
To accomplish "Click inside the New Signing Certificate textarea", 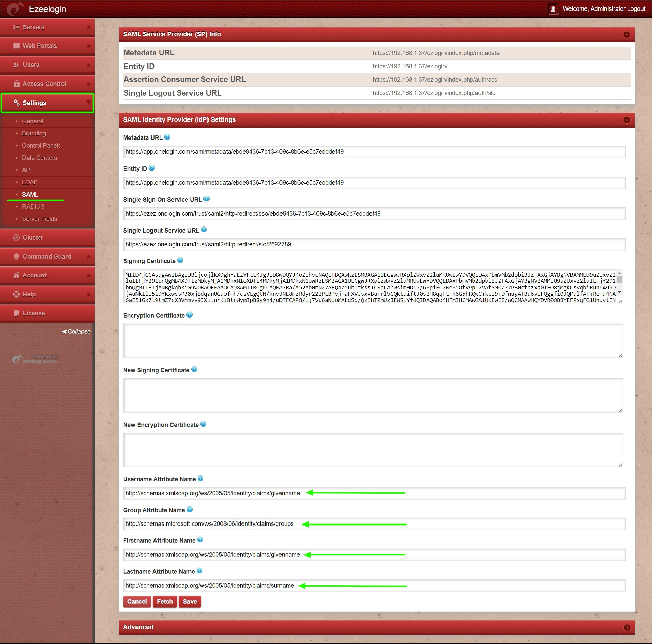I will (x=373, y=395).
